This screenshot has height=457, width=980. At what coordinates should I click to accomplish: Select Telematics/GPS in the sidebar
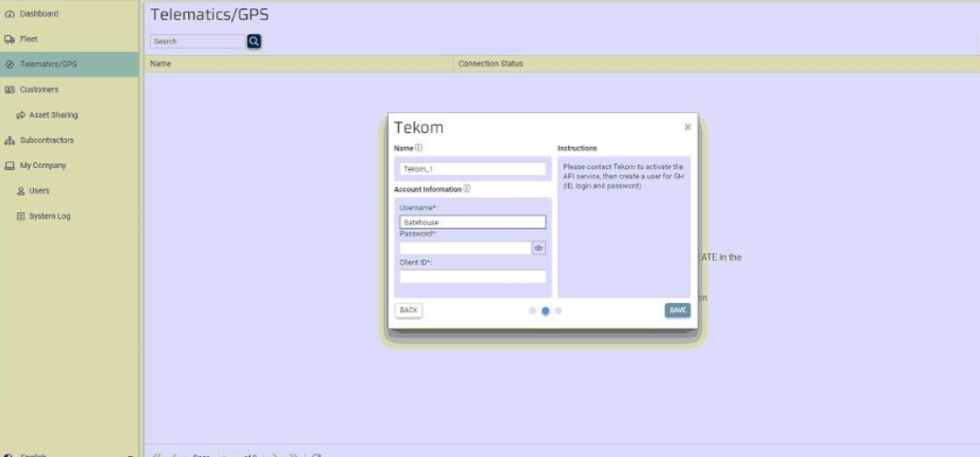(69, 63)
